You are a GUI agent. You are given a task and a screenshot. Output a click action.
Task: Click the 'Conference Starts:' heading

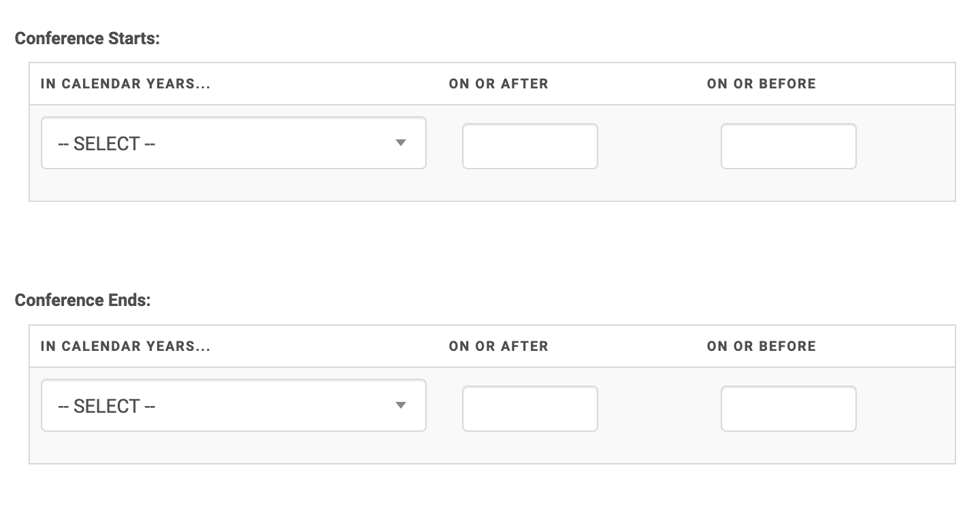coord(87,38)
